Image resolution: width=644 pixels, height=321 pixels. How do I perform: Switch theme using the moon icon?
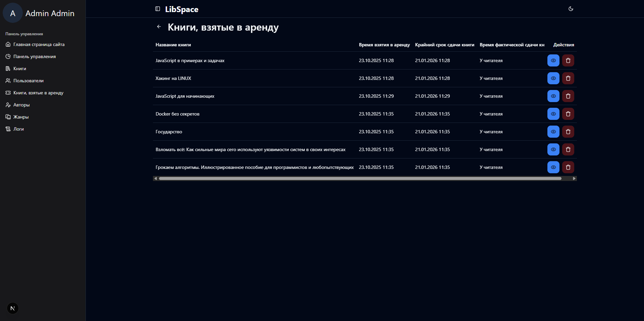[x=571, y=9]
